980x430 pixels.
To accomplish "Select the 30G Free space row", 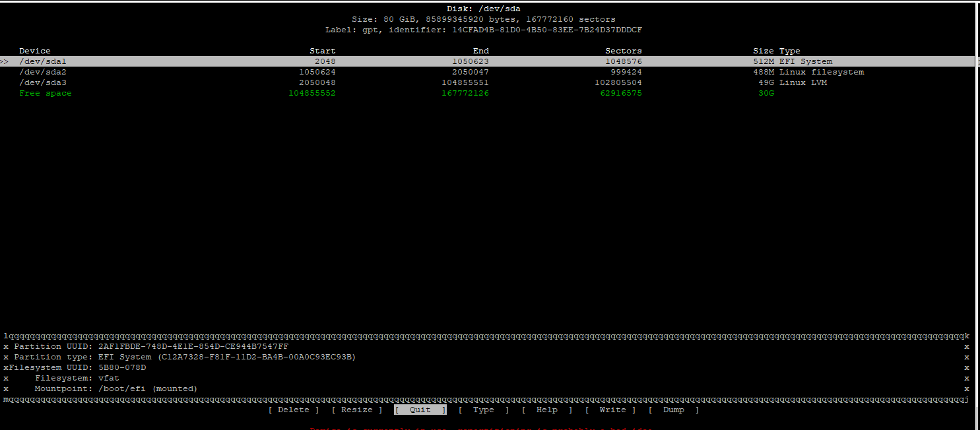I will (x=45, y=93).
